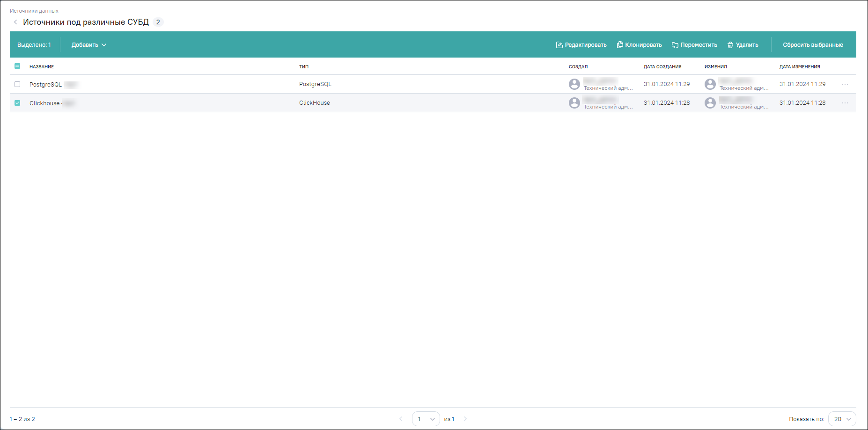Click the creation date 31.01.2024 11:29
The height and width of the screenshot is (430, 868).
coord(667,84)
